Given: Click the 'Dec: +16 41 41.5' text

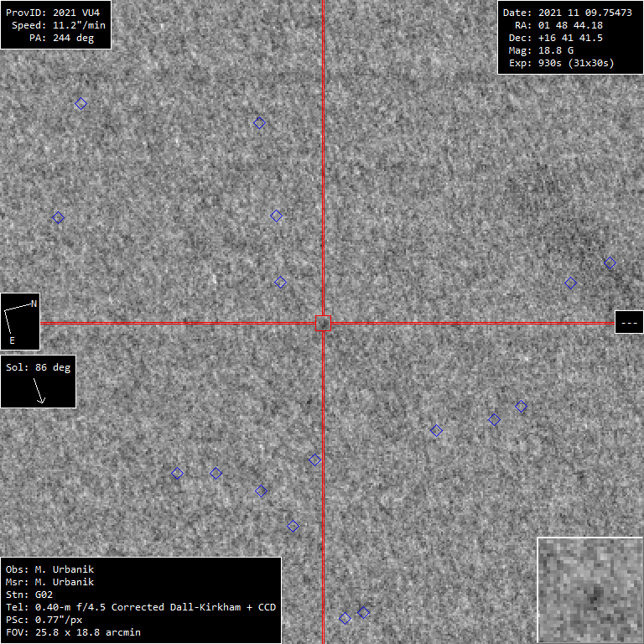Looking at the screenshot, I should click(556, 39).
